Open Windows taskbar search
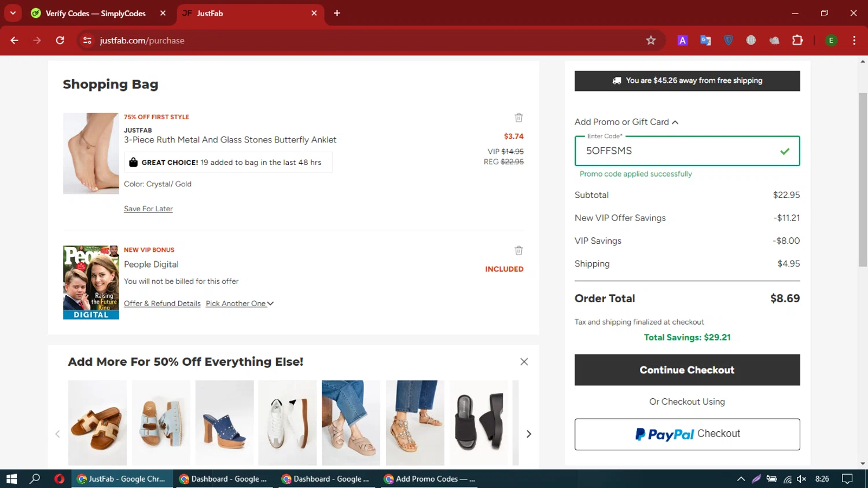The width and height of the screenshot is (868, 488). (x=35, y=479)
